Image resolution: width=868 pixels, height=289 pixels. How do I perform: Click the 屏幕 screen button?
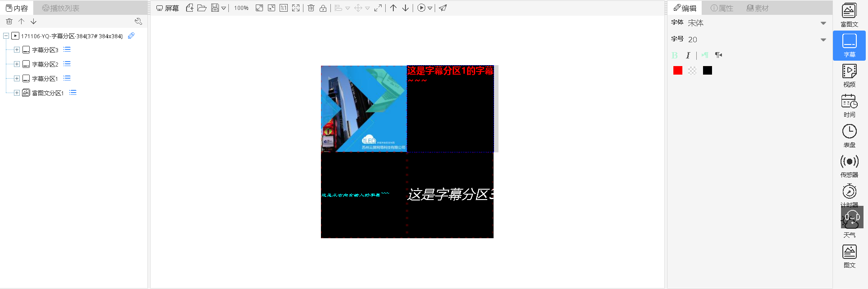click(x=168, y=8)
